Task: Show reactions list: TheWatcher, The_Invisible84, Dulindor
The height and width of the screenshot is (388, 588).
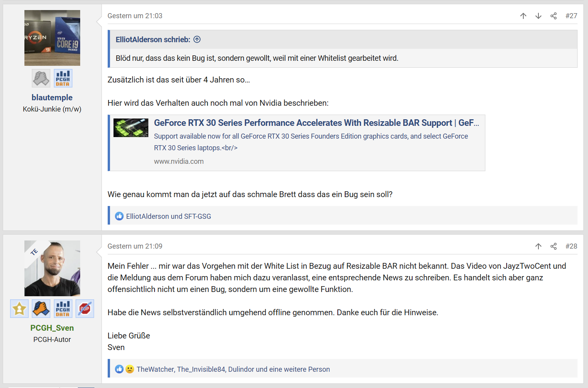Action: pyautogui.click(x=233, y=369)
